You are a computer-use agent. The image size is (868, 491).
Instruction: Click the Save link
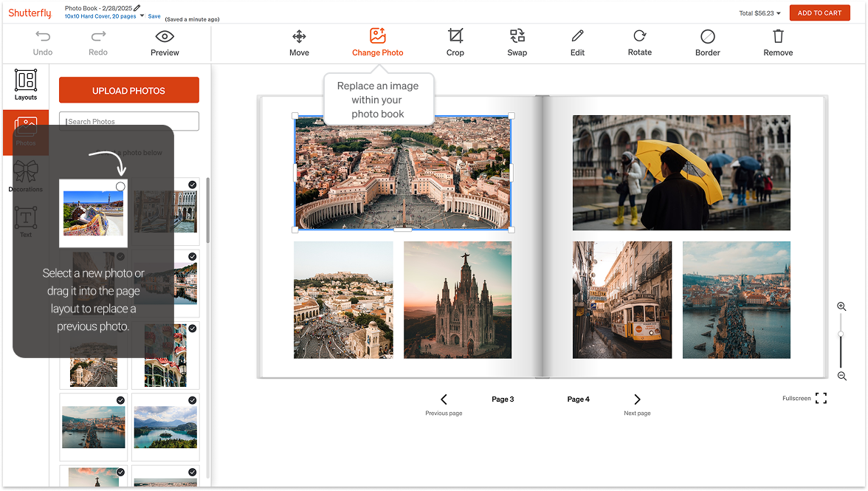click(154, 16)
